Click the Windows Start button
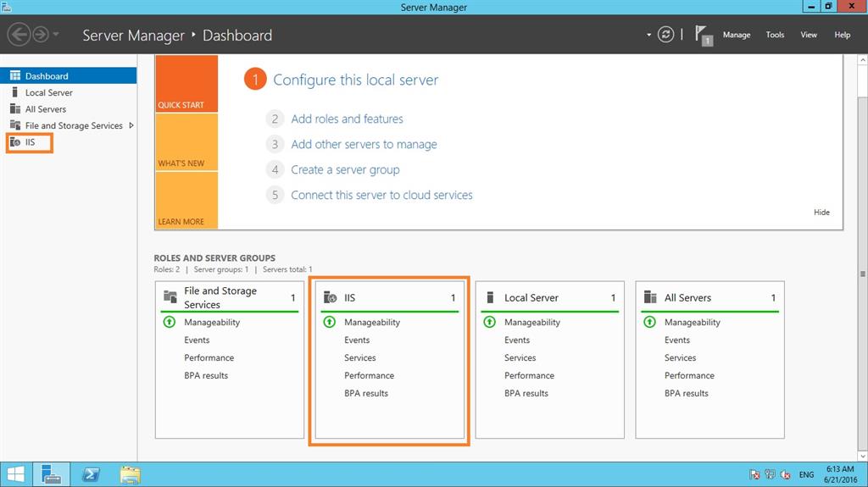The width and height of the screenshot is (868, 487). 15,474
